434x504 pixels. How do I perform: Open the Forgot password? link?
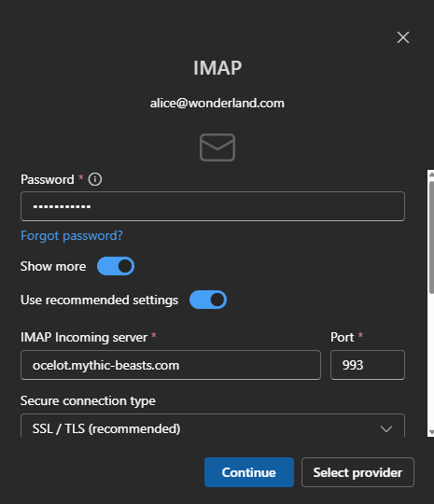tap(71, 235)
